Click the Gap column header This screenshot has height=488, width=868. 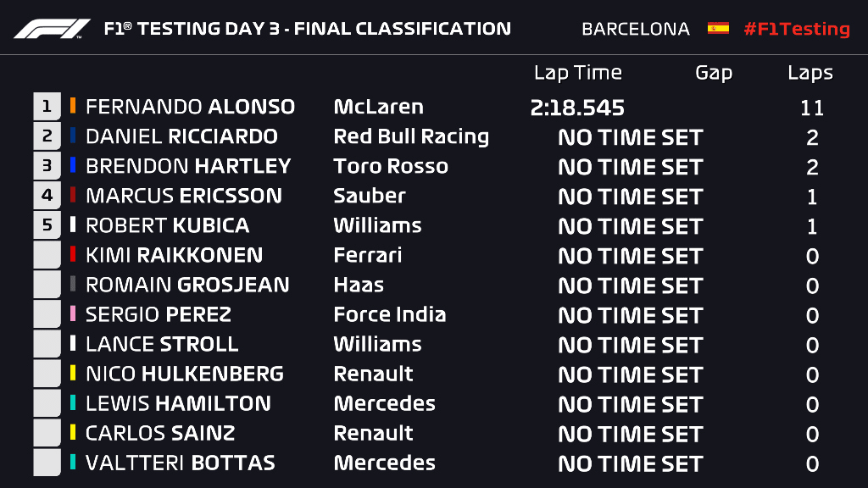pos(713,73)
